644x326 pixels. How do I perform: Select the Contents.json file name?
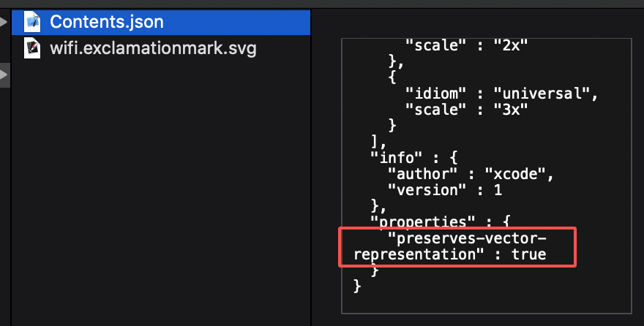107,22
